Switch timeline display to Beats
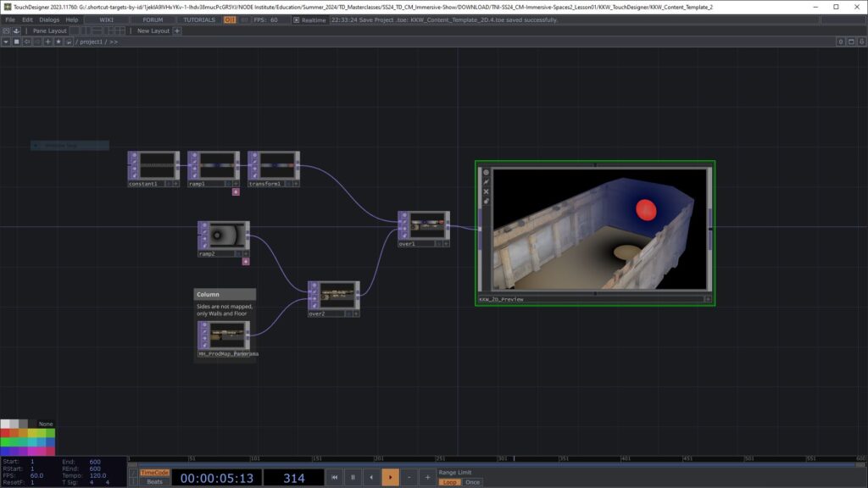The height and width of the screenshot is (488, 868). tap(154, 482)
